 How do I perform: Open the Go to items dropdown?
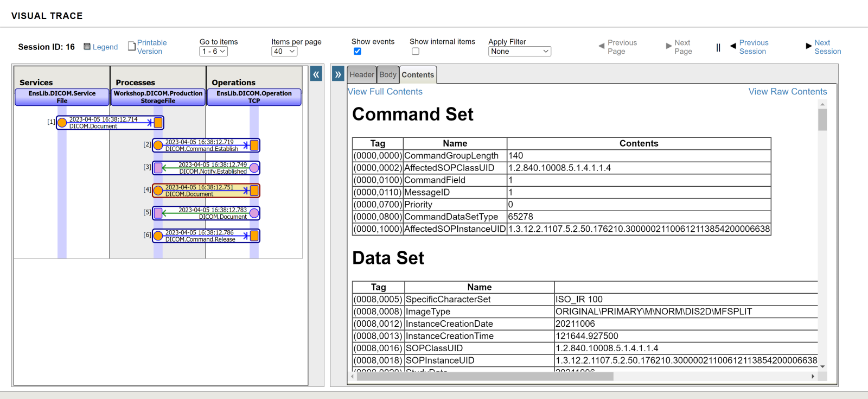click(213, 52)
